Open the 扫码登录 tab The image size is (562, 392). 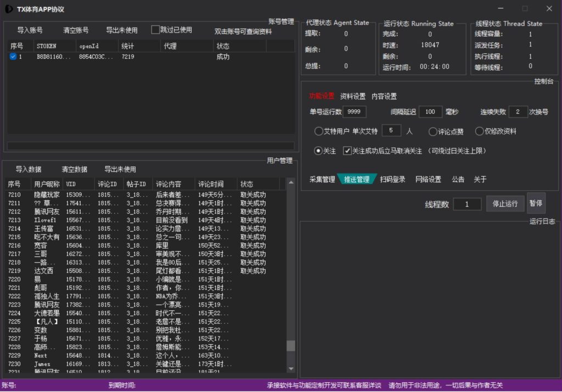(392, 180)
